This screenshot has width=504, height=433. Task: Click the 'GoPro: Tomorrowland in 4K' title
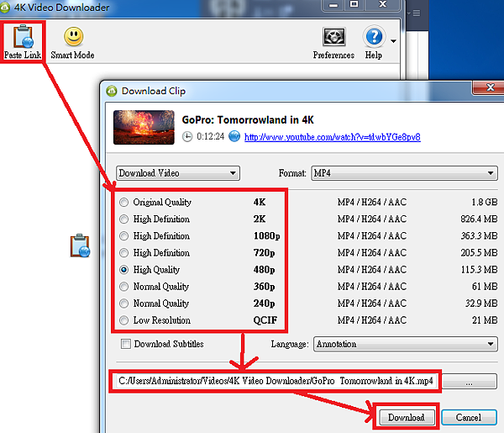click(248, 120)
